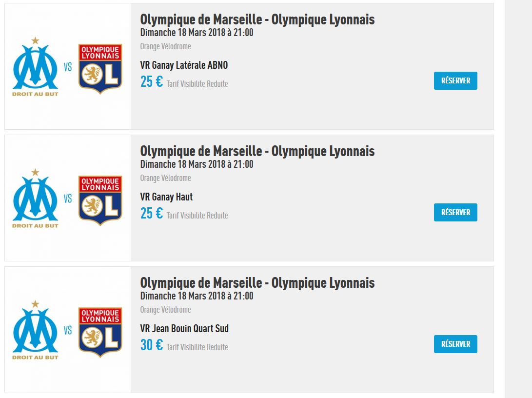This screenshot has width=532, height=398.
Task: Click the 30 € price
Action: click(x=152, y=345)
